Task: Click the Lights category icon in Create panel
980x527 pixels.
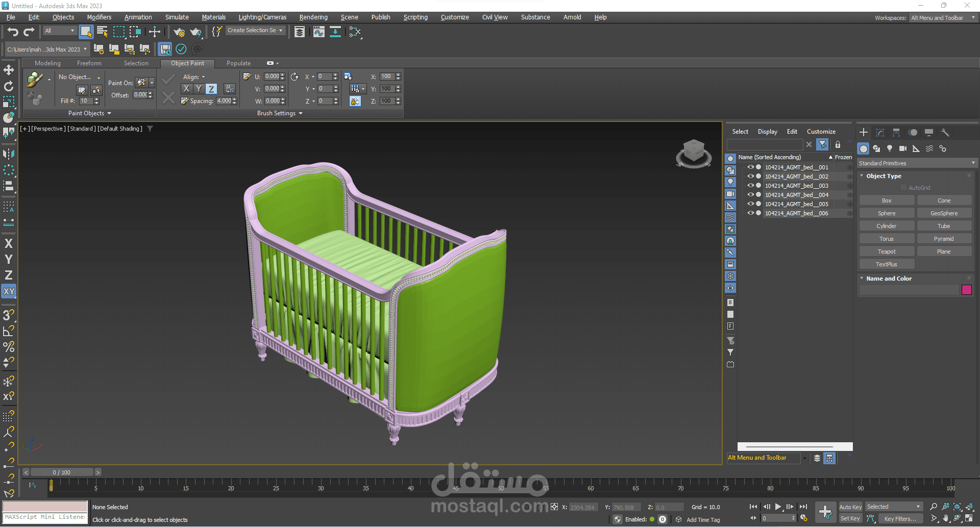Action: pos(890,148)
